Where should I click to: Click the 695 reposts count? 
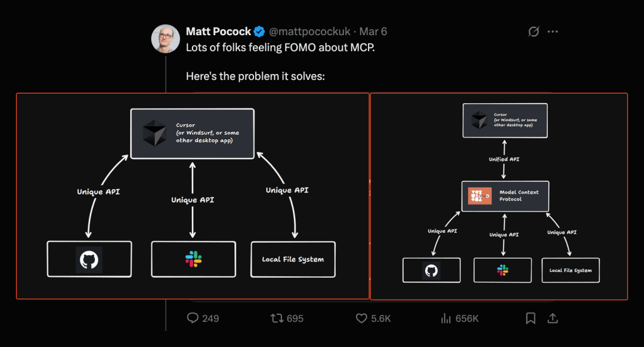pyautogui.click(x=295, y=318)
